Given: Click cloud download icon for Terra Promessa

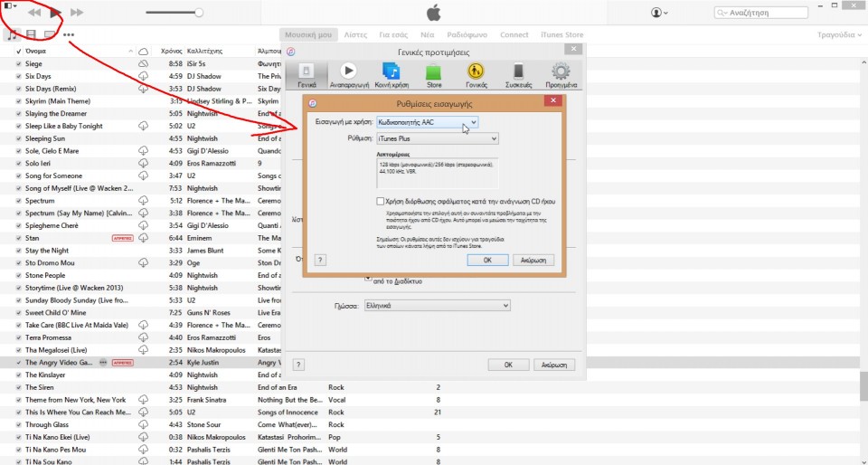Looking at the screenshot, I should pyautogui.click(x=144, y=337).
